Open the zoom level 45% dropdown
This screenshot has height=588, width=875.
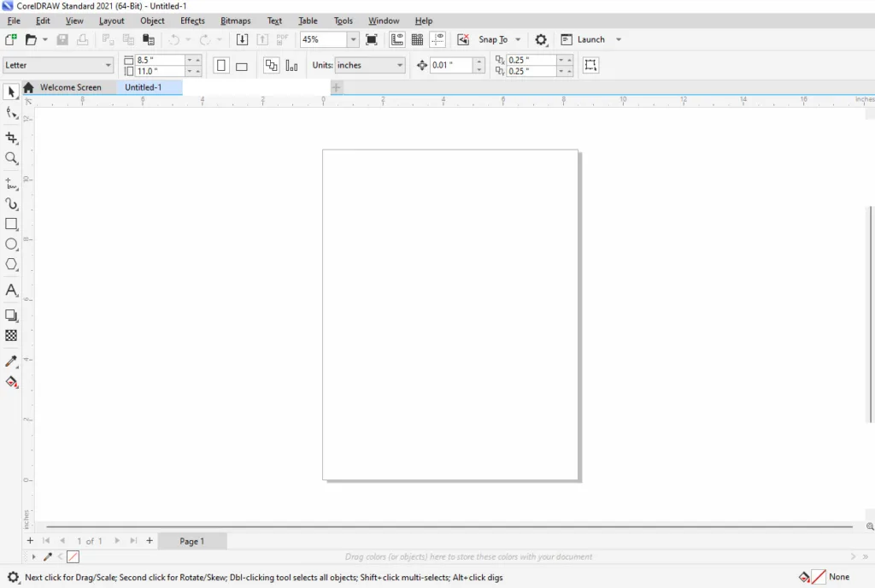point(353,39)
